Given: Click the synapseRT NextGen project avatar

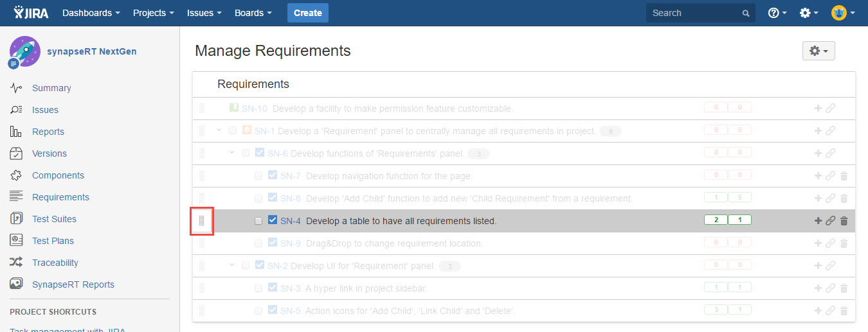Looking at the screenshot, I should pyautogui.click(x=24, y=51).
